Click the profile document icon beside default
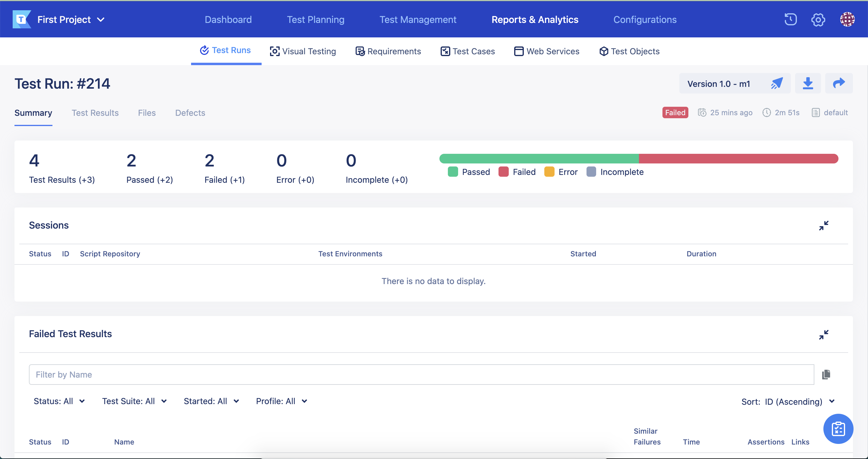 [x=816, y=113]
